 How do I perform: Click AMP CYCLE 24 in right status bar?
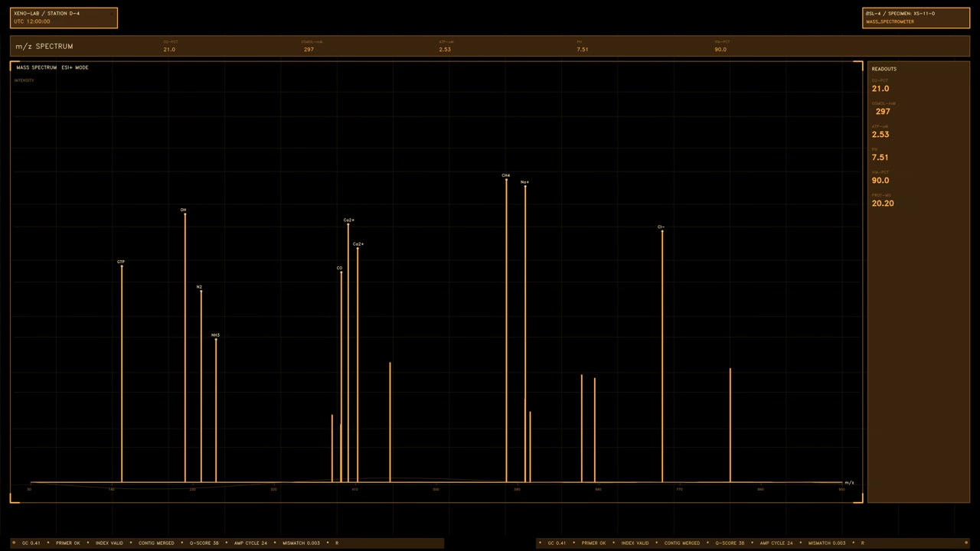point(776,543)
